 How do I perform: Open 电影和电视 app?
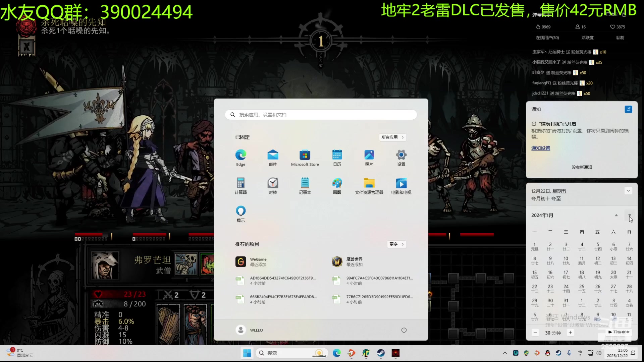pyautogui.click(x=401, y=186)
